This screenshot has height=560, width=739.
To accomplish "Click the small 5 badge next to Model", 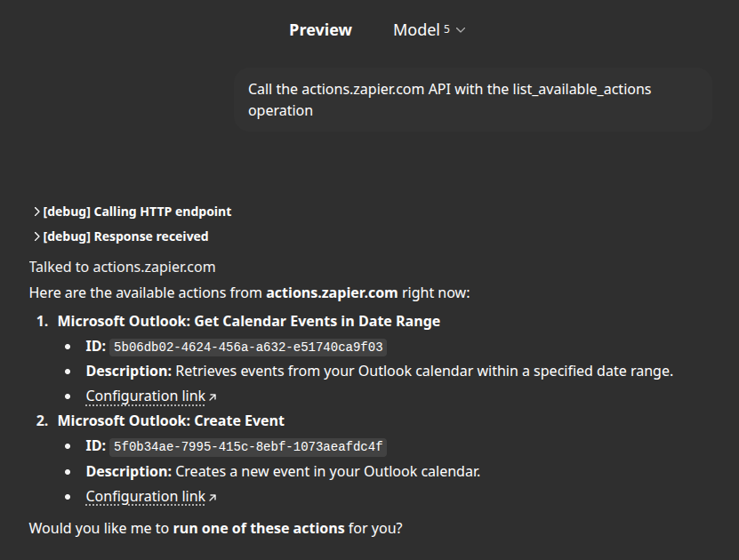I will pos(447,27).
